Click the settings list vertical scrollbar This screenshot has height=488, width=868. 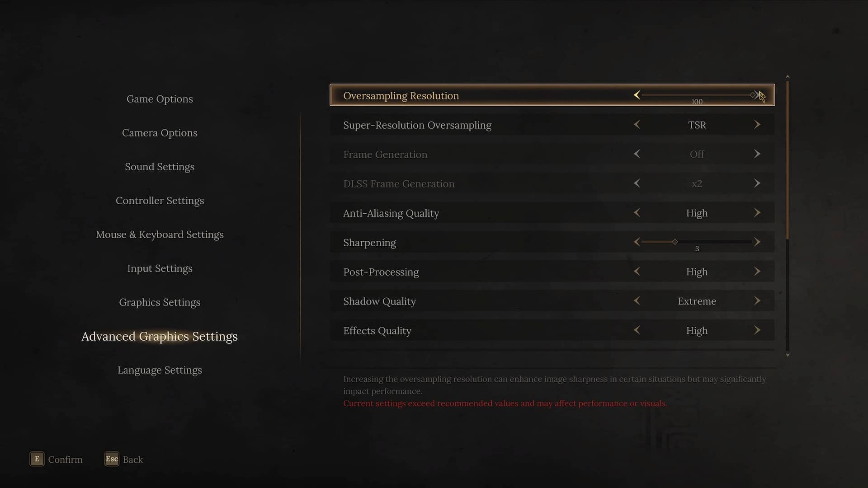coord(788,216)
